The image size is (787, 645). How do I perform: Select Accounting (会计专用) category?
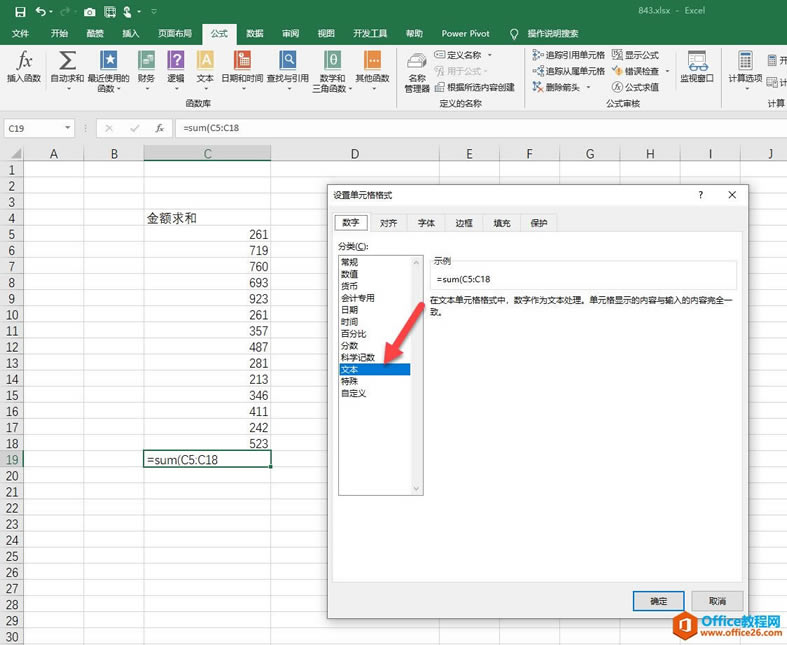coord(375,298)
